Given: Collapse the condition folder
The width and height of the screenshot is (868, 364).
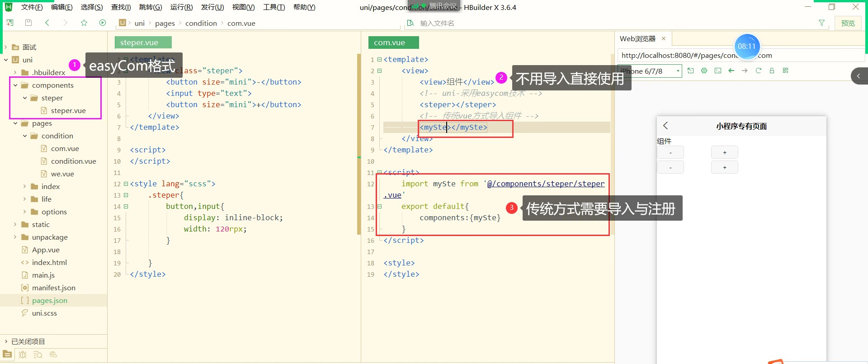Looking at the screenshot, I should click(x=25, y=136).
